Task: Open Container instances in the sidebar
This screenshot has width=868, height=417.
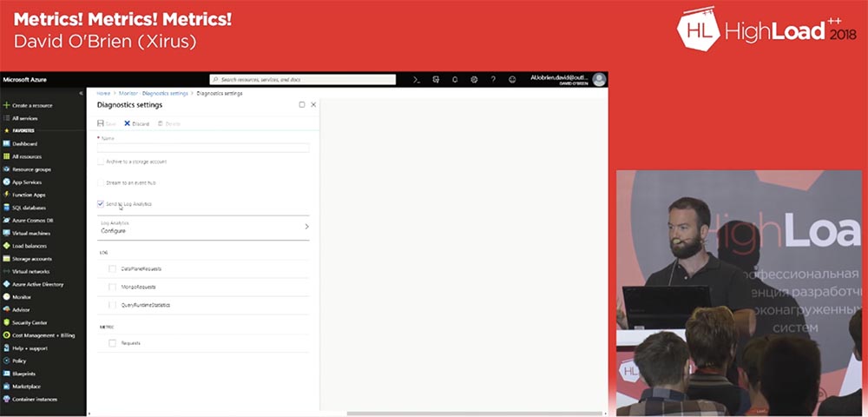Action: [35, 400]
